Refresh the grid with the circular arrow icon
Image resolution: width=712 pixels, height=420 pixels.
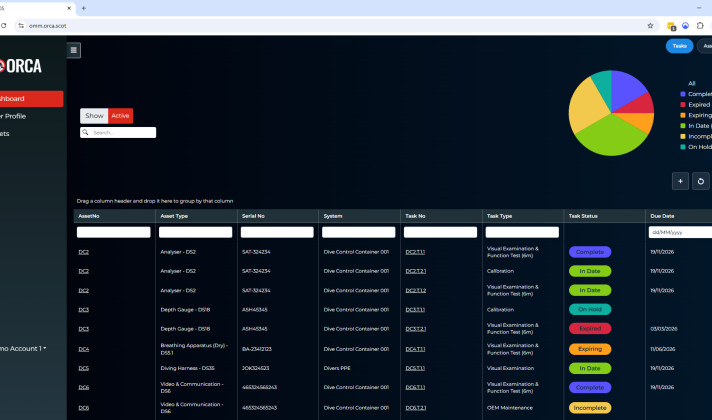pos(701,181)
